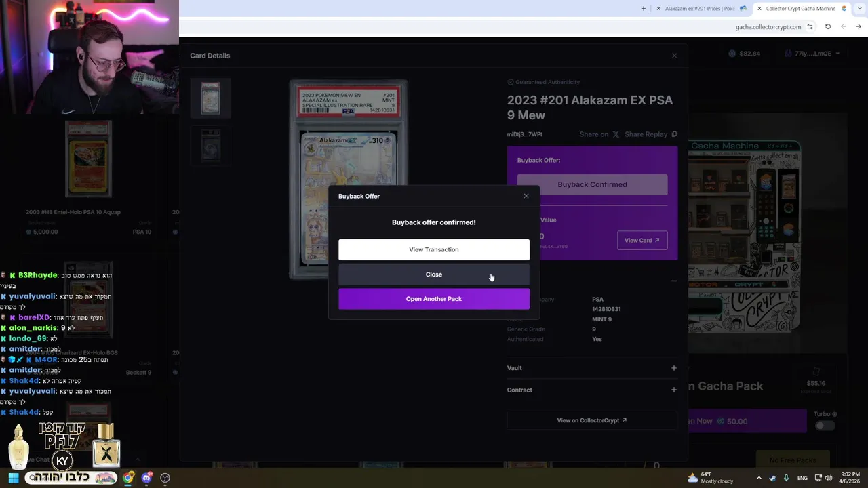Open the wallet address dropdown
This screenshot has height=488, width=868.
pyautogui.click(x=812, y=54)
